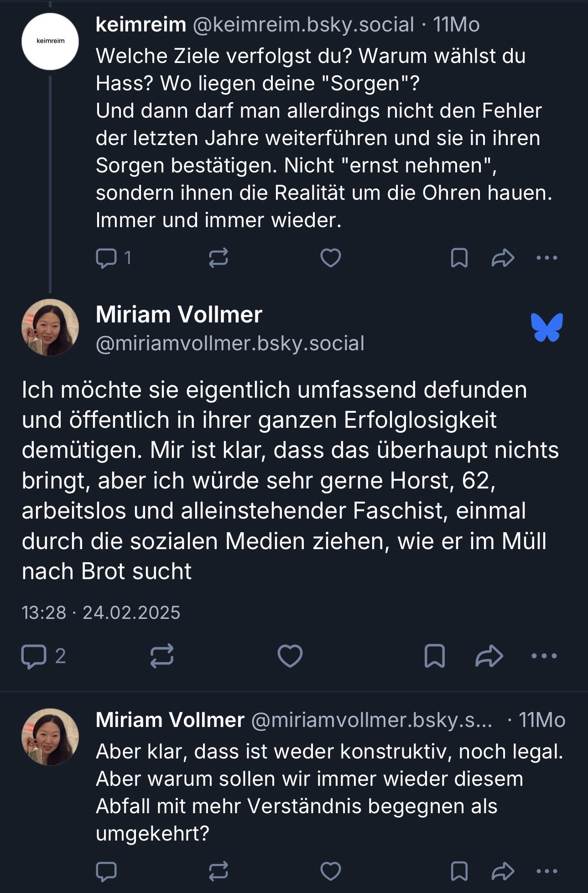Repost keimreim's post
The image size is (588, 893).
(x=218, y=258)
